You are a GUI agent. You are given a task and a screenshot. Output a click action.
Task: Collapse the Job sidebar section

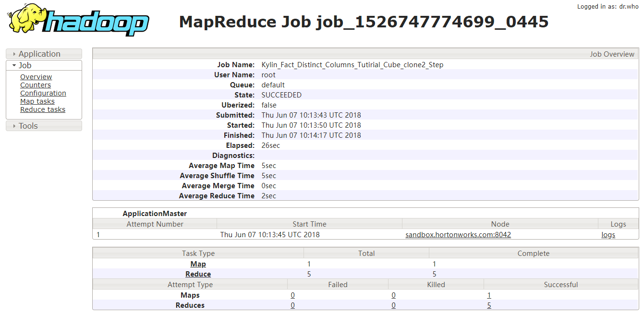tap(25, 65)
